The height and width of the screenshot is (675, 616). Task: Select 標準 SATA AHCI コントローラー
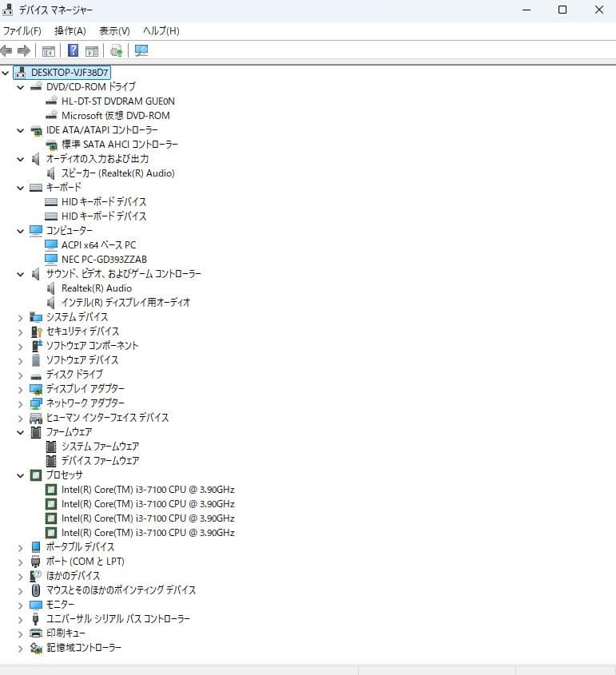pyautogui.click(x=120, y=145)
